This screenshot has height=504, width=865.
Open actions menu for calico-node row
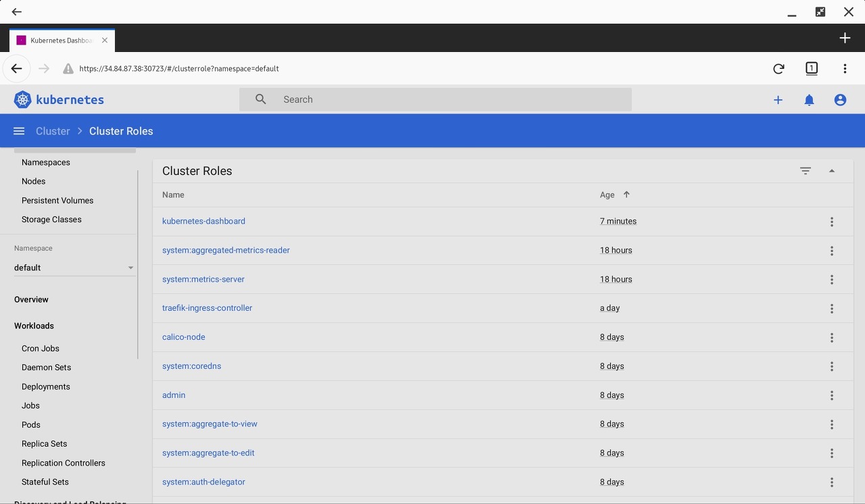click(x=831, y=338)
